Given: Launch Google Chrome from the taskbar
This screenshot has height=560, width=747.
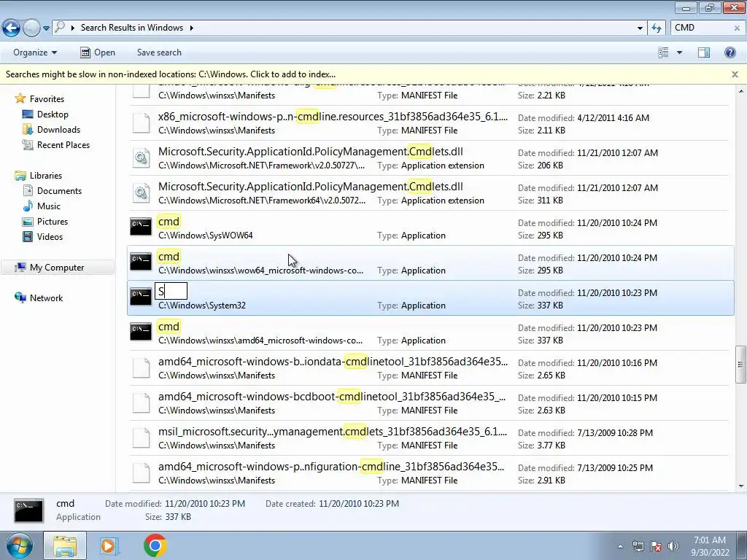Looking at the screenshot, I should [155, 545].
